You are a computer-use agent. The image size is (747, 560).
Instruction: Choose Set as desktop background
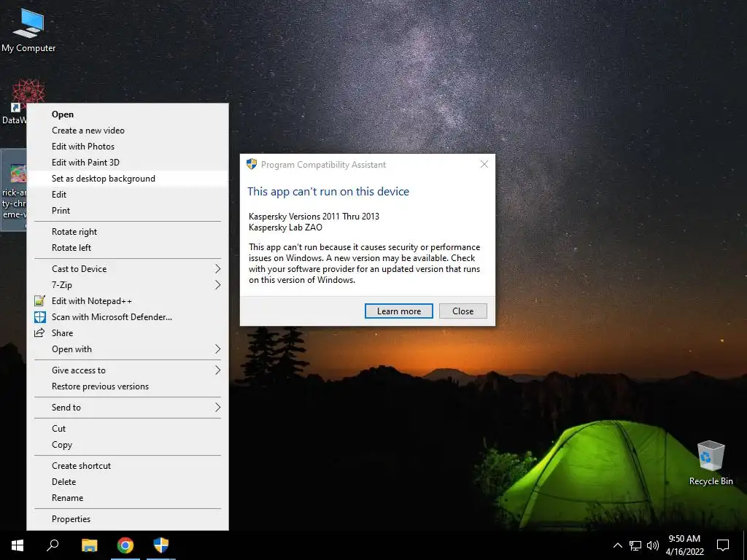point(128,179)
